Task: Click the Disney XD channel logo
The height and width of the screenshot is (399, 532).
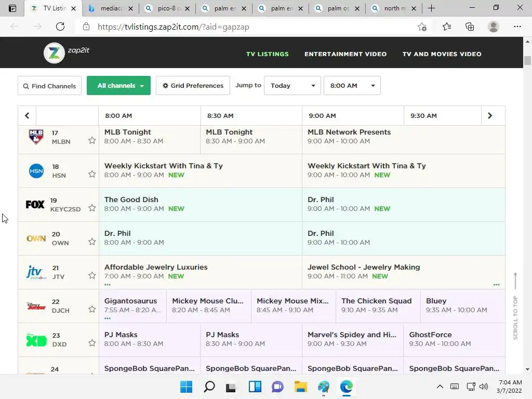Action: pyautogui.click(x=36, y=340)
